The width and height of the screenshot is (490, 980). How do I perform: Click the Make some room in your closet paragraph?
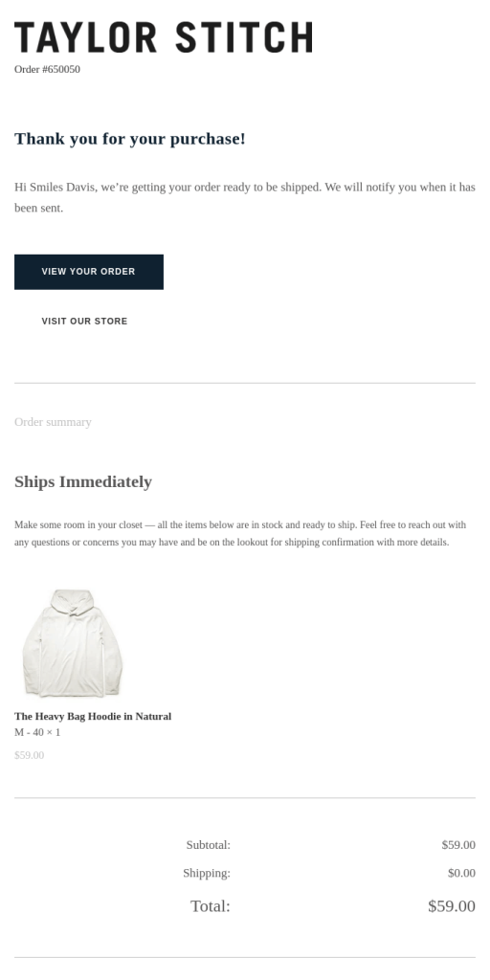[240, 534]
